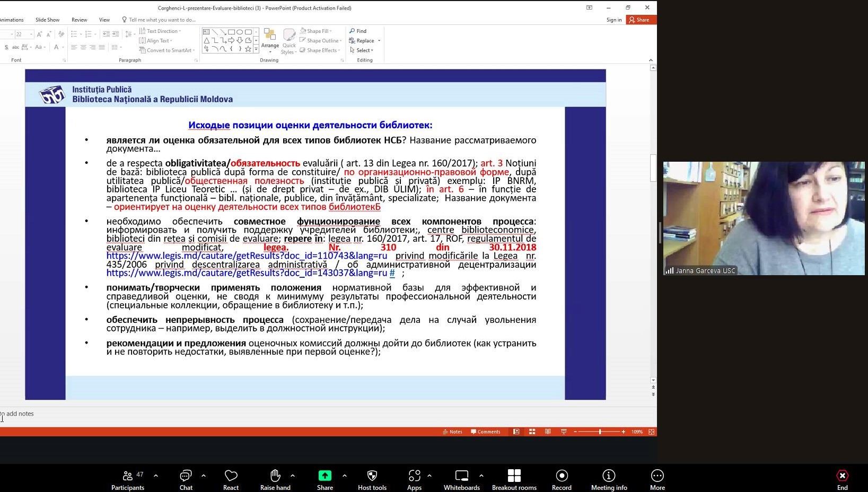Switch to the Slide Show tab
The width and height of the screenshot is (868, 492).
click(47, 20)
